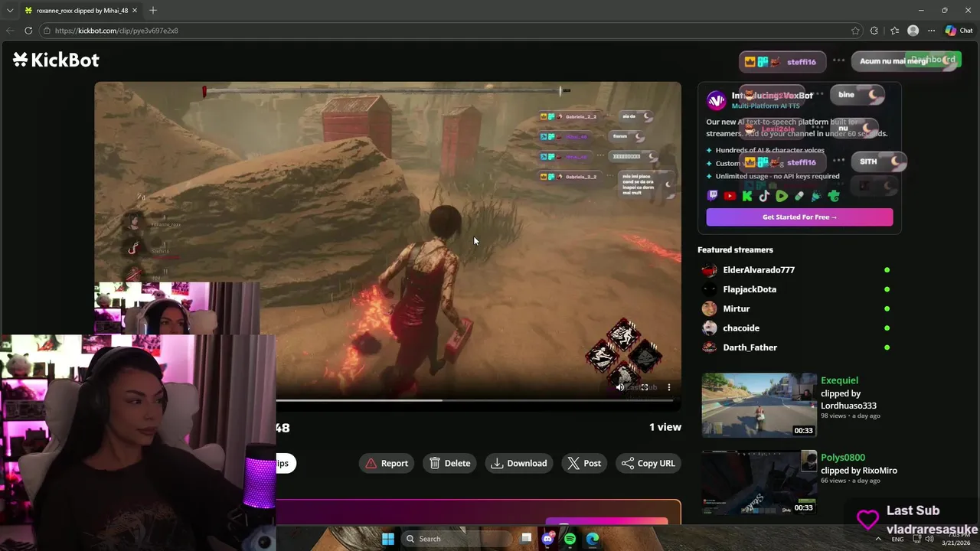The height and width of the screenshot is (551, 980).
Task: Open featured streamer Darth_Father
Action: [x=750, y=347]
